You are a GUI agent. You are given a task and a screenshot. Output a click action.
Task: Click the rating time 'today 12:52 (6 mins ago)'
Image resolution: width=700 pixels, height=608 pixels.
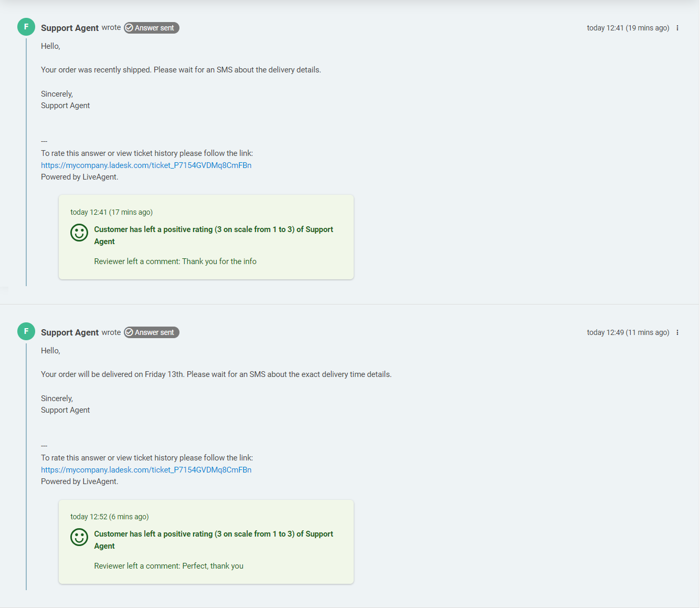(x=109, y=517)
